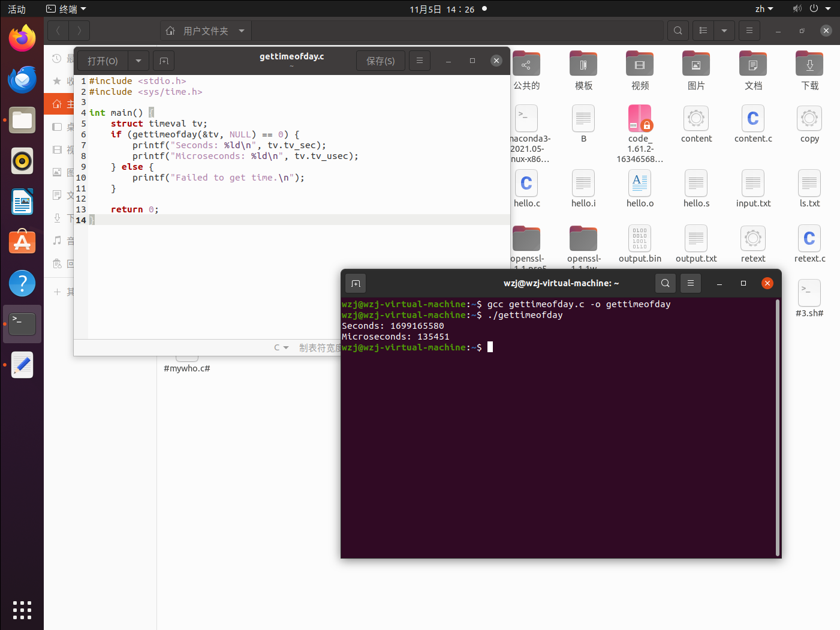Screen dimensions: 840x630
Task: Open Thunderbird mail from the dock
Action: [x=22, y=79]
